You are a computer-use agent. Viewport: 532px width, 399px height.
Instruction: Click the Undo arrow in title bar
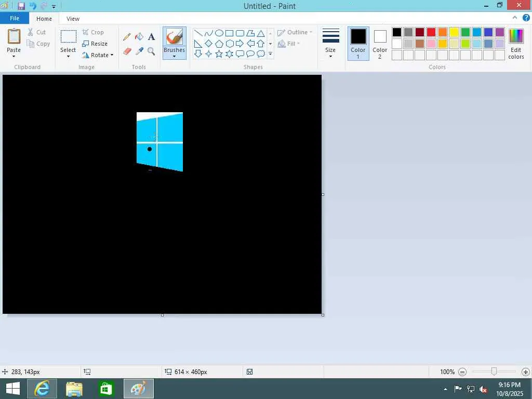click(33, 6)
